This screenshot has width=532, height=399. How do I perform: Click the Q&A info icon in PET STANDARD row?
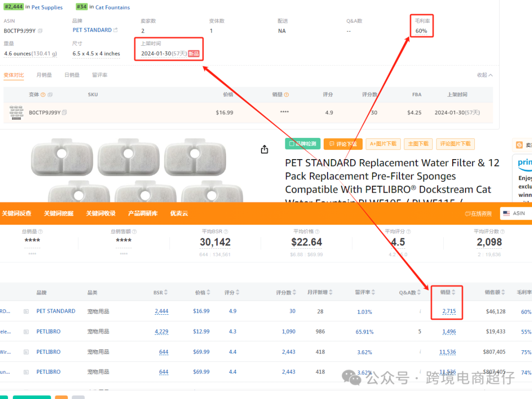[x=420, y=311]
